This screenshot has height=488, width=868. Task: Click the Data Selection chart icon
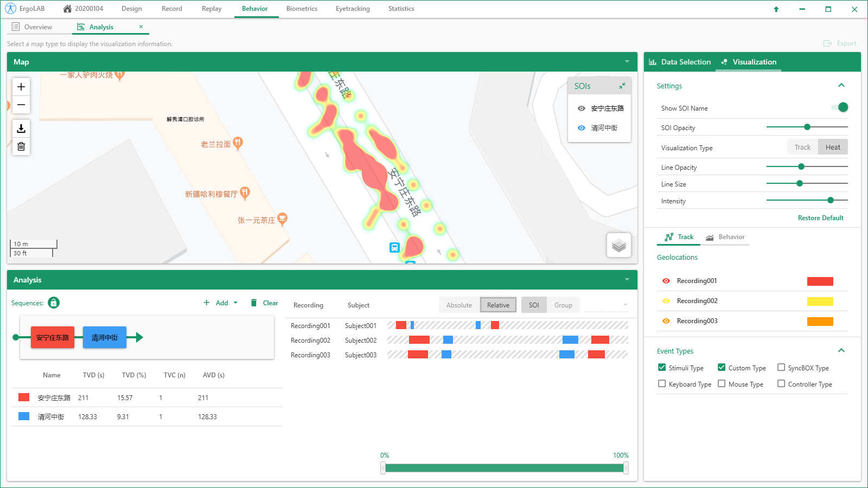click(653, 62)
